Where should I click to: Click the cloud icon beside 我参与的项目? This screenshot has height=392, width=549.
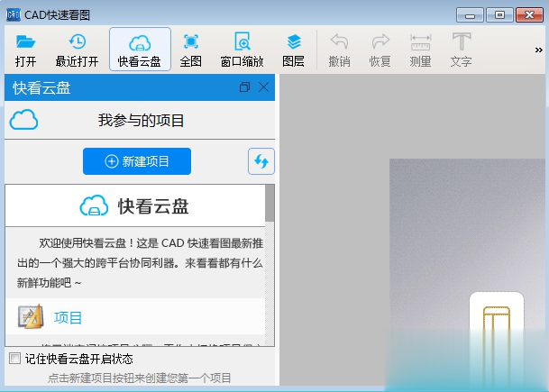[x=23, y=120]
